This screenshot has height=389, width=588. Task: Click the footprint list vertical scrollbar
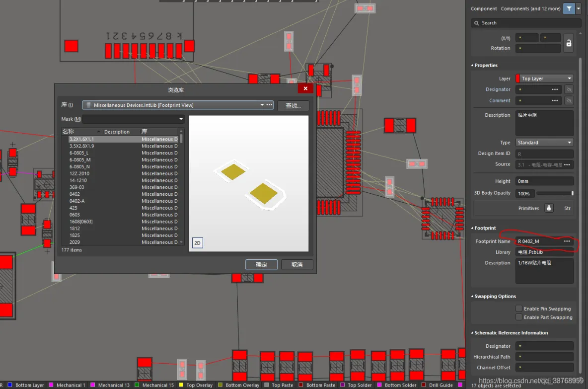181,188
